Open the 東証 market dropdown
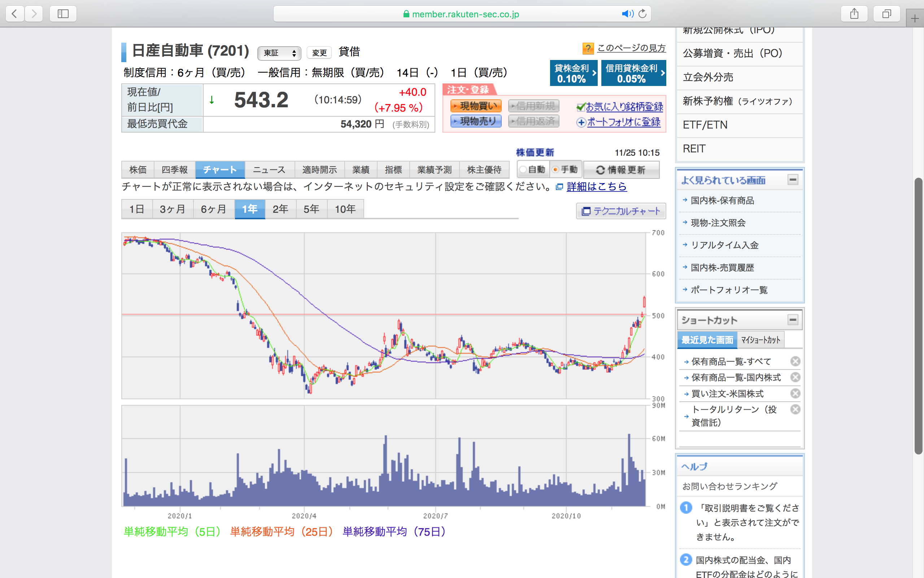 click(279, 53)
